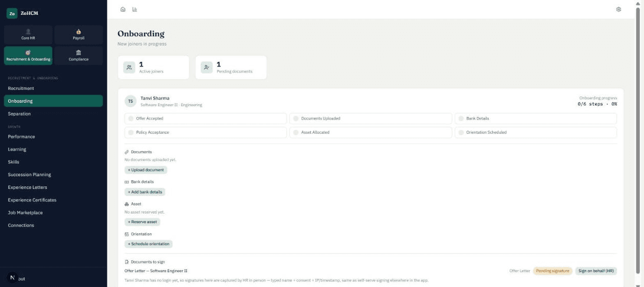
Task: Open Succession Planning in the sidebar
Action: click(53, 175)
